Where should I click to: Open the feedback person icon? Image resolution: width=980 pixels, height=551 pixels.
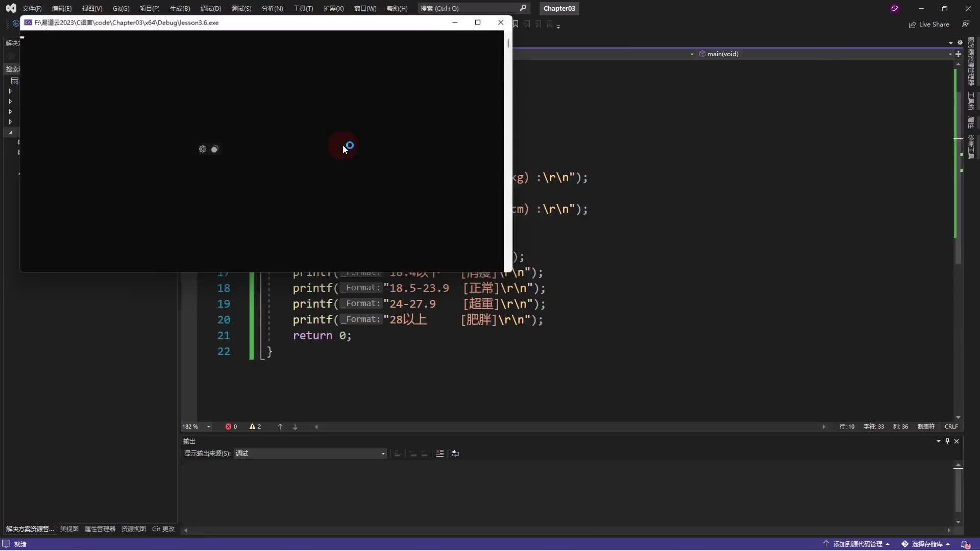click(965, 24)
